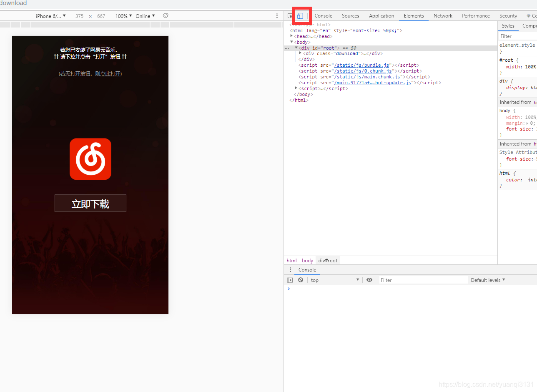Viewport: 537px width, 392px height.
Task: Clear the console with ban icon
Action: [301, 280]
